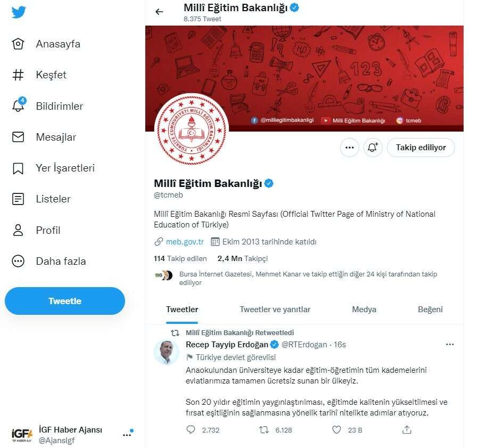The image size is (479, 448).
Task: Share the tweet via share icon
Action: [407, 429]
